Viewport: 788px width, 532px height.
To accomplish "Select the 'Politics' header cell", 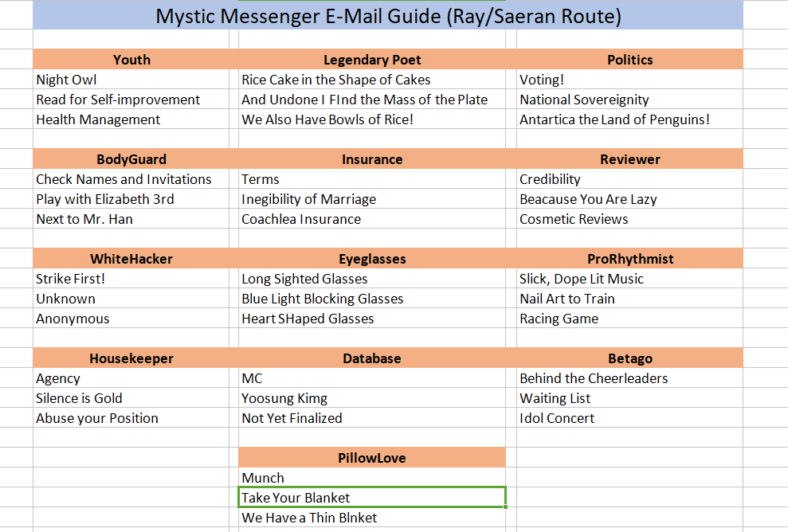I will point(629,59).
